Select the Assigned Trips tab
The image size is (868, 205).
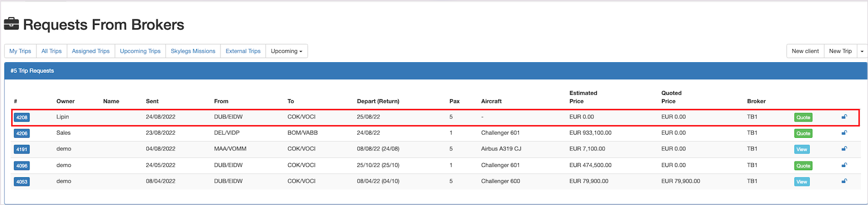pos(91,51)
